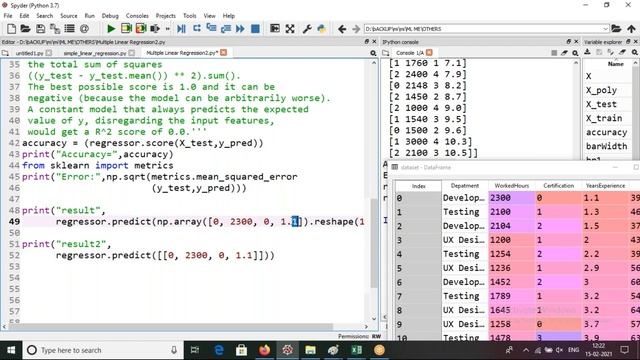Clear the console with the eraser icon
The width and height of the screenshot is (640, 360).
click(x=564, y=53)
